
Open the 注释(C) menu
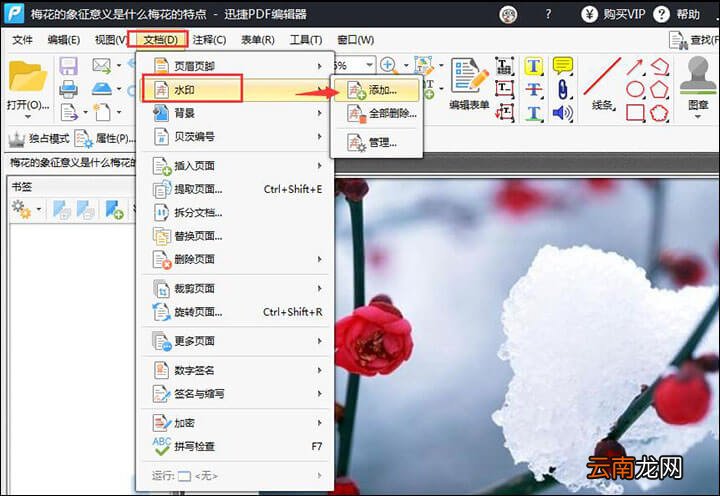(x=209, y=40)
